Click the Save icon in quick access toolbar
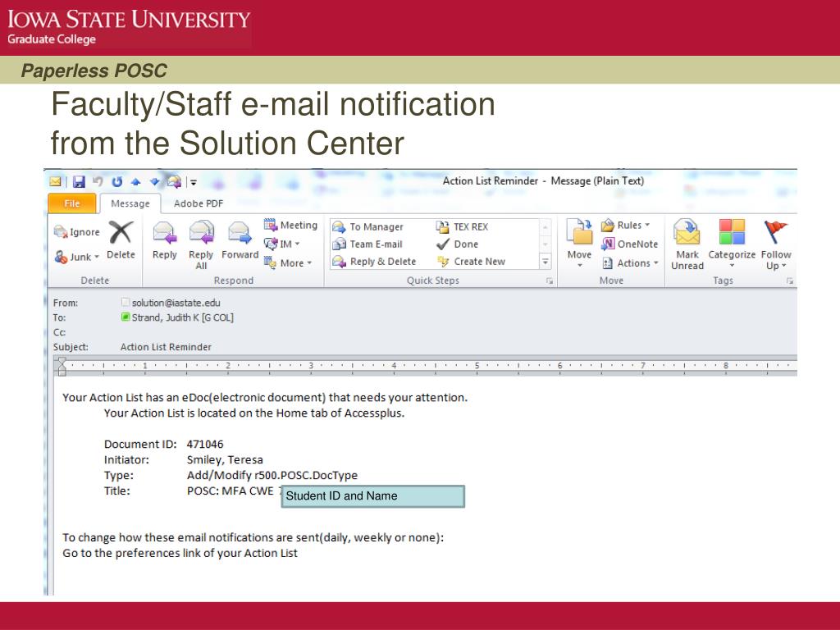This screenshot has width=840, height=630. (x=79, y=182)
